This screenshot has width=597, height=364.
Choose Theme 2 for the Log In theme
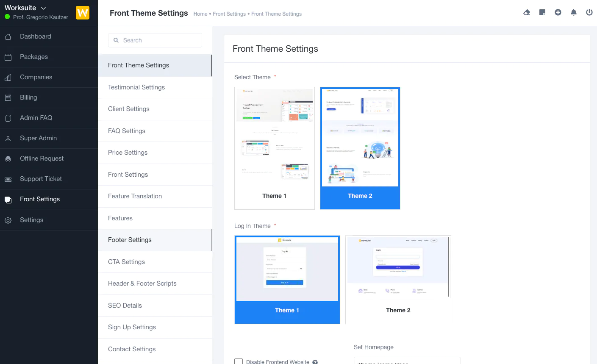(x=398, y=279)
